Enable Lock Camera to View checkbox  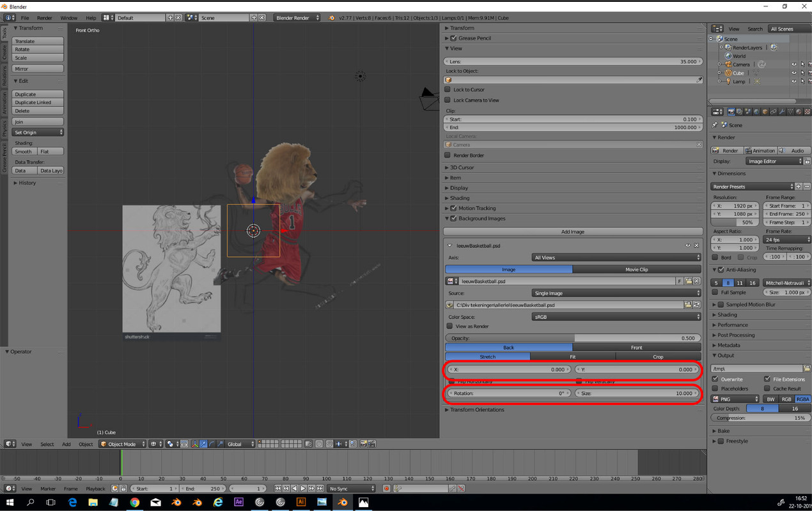click(x=448, y=100)
